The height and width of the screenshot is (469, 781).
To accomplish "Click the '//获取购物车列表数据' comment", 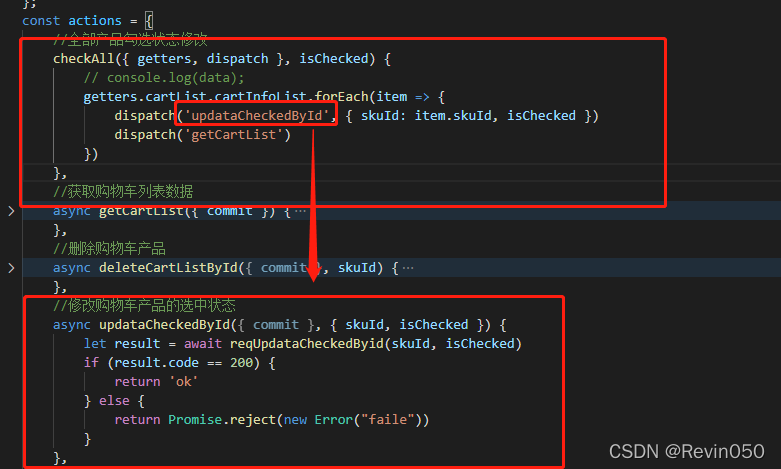I will (x=123, y=192).
